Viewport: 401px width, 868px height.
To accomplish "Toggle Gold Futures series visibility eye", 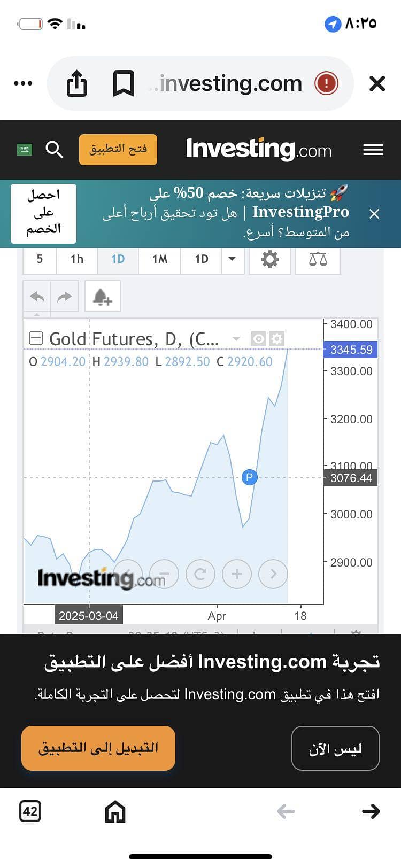I will 259,339.
